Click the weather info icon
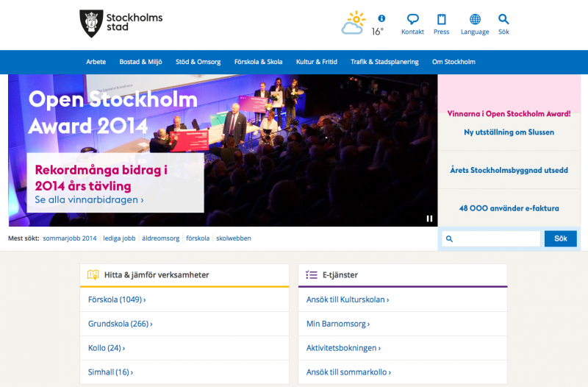Image resolution: width=588 pixels, height=387 pixels. click(381, 18)
